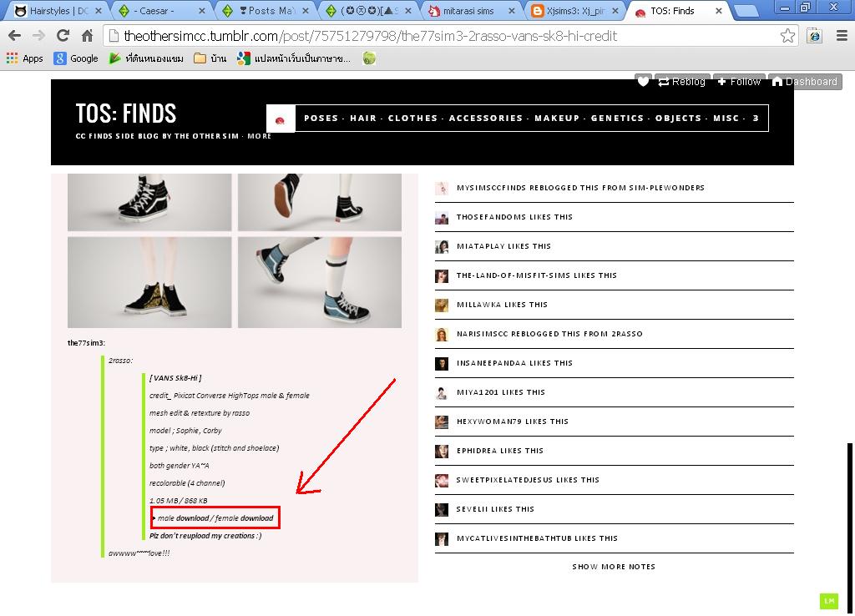The width and height of the screenshot is (855, 616).
Task: Open the HAIR menu item
Action: click(363, 119)
